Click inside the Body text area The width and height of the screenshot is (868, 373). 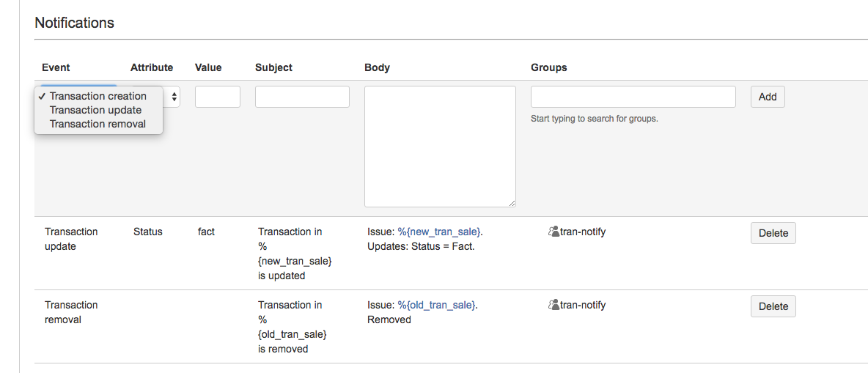tap(440, 146)
